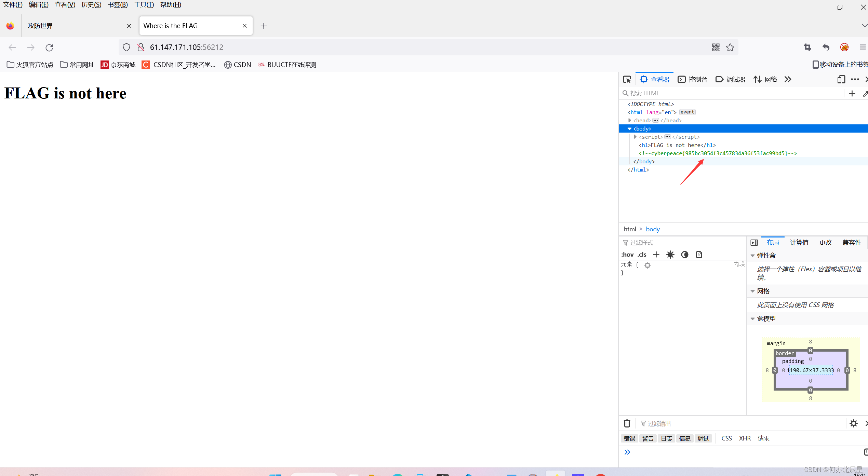Viewport: 868px width, 476px height.
Task: Toggle XHR console filter
Action: point(745,438)
